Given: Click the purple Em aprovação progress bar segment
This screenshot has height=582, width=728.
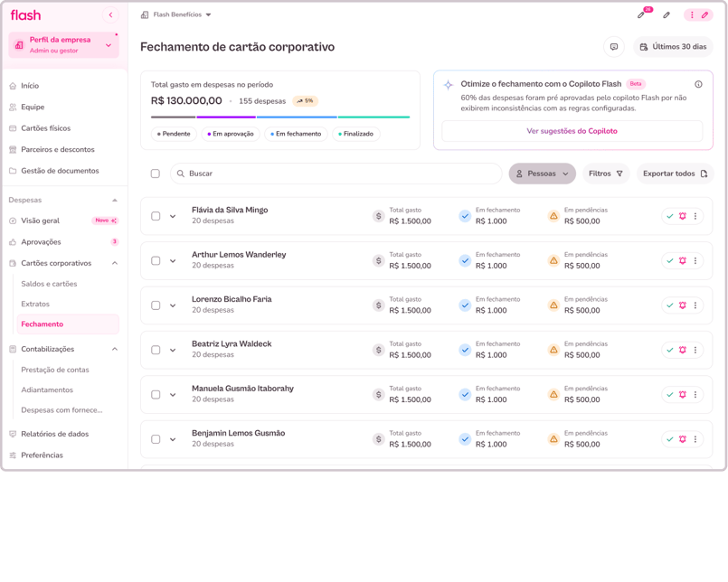Looking at the screenshot, I should click(x=226, y=117).
